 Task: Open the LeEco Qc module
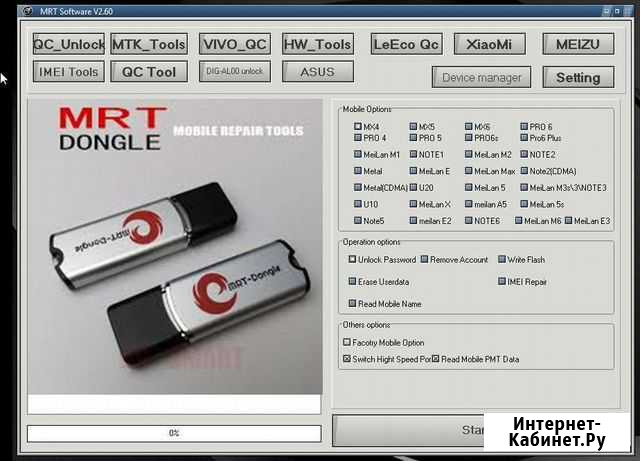click(x=407, y=44)
